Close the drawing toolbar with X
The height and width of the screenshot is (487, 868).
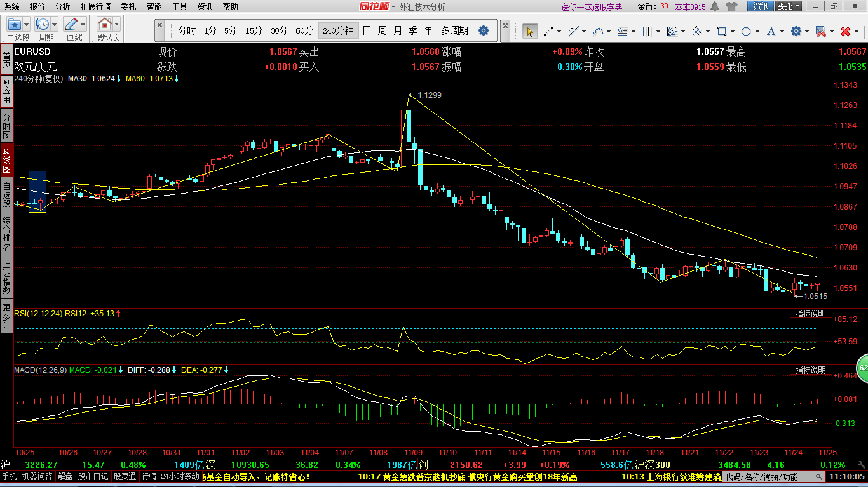(506, 25)
